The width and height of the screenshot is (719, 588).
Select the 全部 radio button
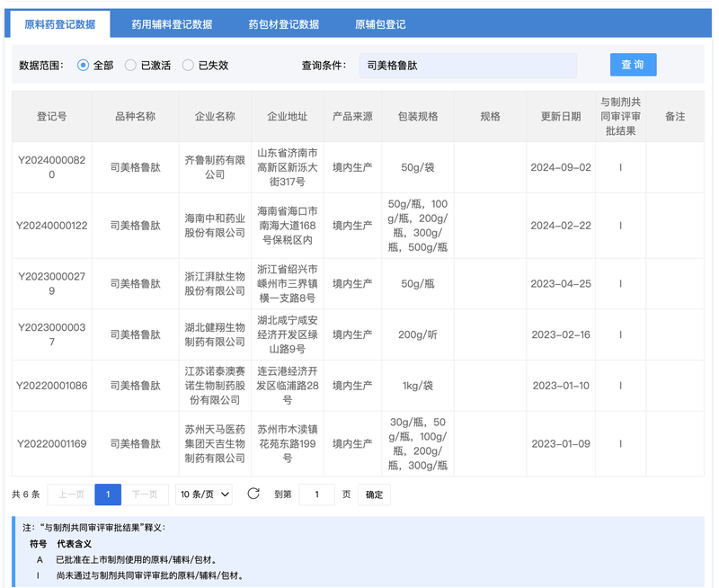click(x=84, y=66)
